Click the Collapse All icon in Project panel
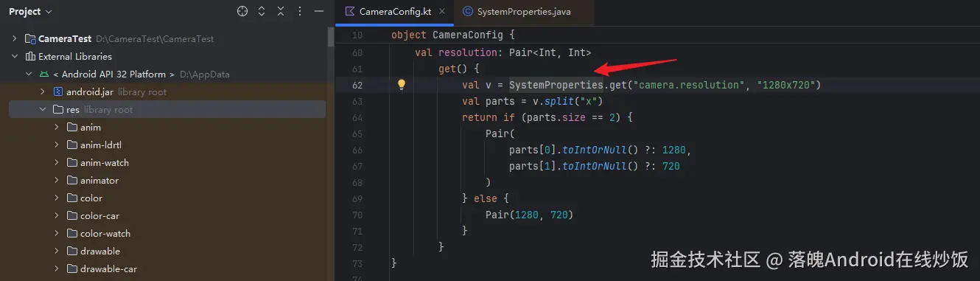This screenshot has height=281, width=980. (281, 12)
